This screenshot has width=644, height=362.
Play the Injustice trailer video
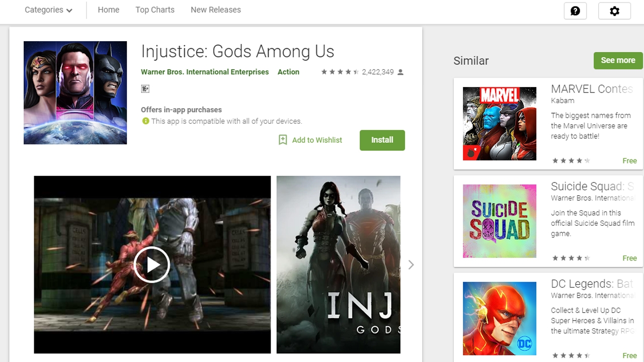152,264
